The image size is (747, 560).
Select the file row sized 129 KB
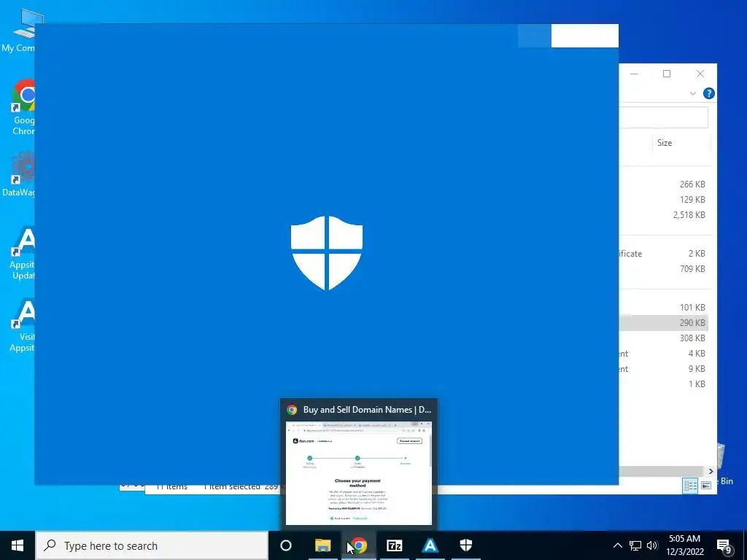coord(663,200)
